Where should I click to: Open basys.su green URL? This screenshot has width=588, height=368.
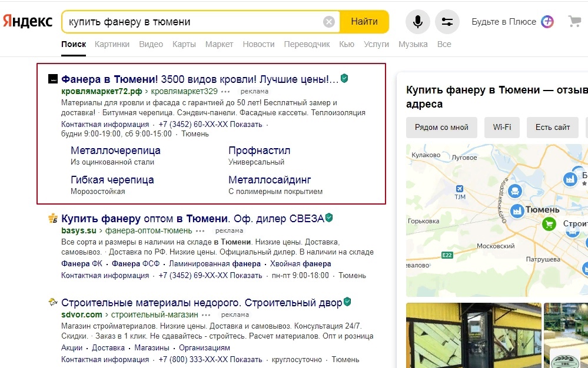tap(79, 230)
